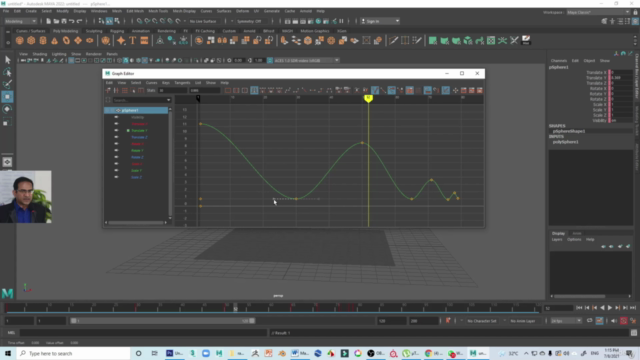640x360 pixels.
Task: Open the Tangents menu in Graph Editor
Action: tap(182, 83)
